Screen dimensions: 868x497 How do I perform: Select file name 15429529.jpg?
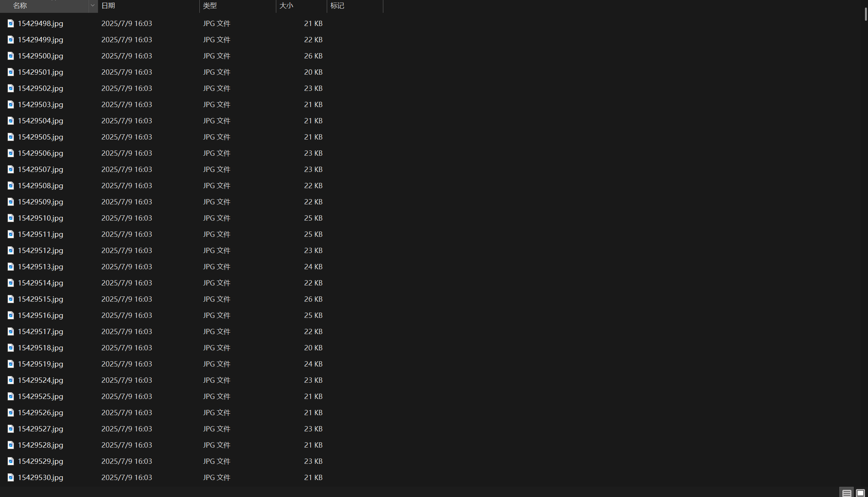40,461
